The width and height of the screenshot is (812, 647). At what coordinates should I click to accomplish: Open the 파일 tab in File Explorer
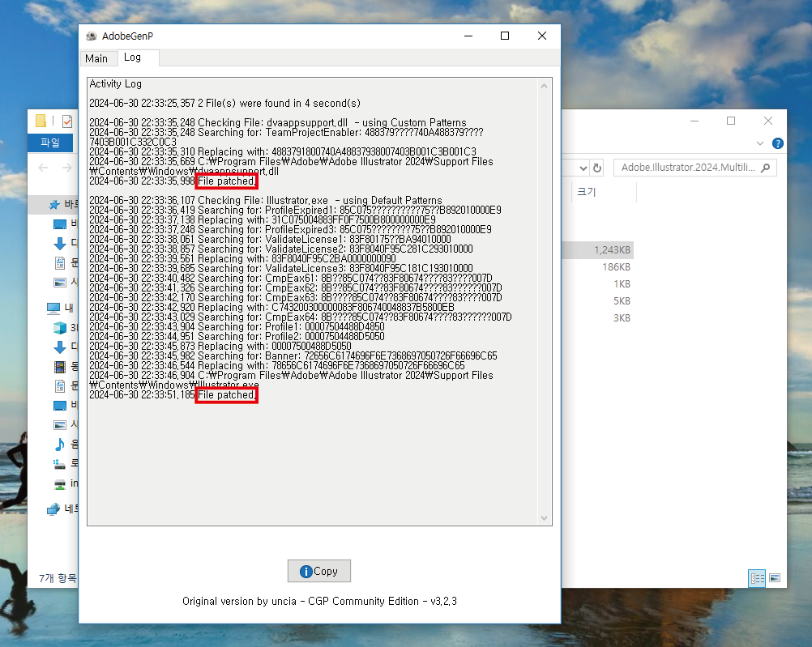[x=50, y=143]
